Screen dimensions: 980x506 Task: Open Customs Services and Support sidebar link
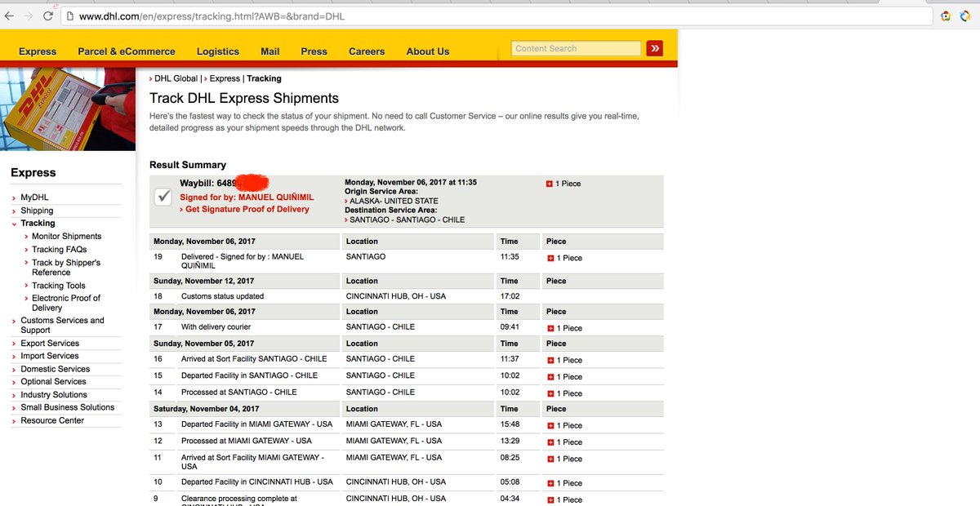click(63, 326)
